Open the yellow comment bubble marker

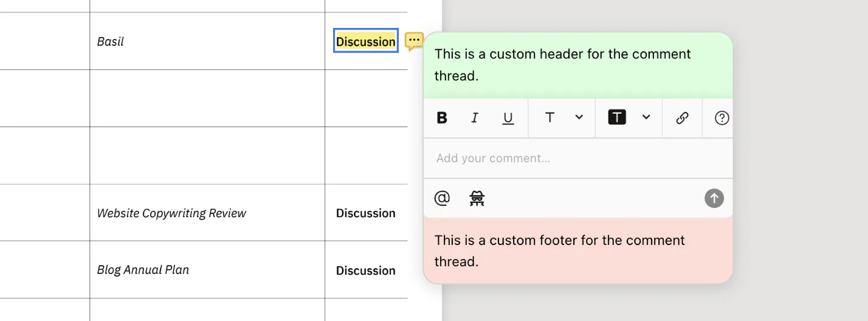click(414, 41)
